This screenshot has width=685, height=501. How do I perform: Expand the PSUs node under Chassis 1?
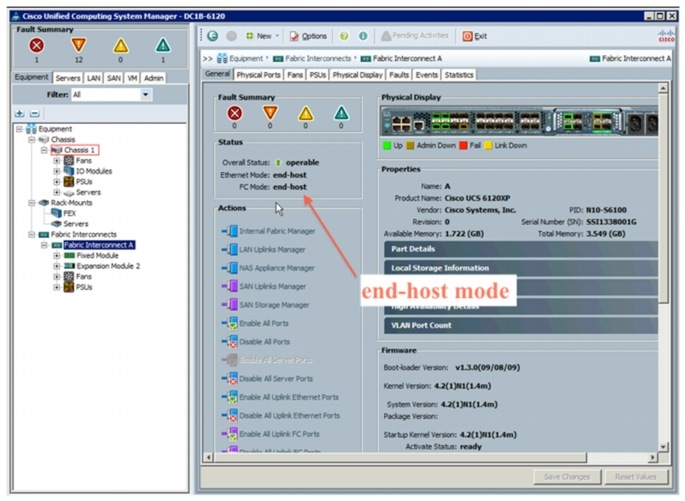pyautogui.click(x=57, y=182)
